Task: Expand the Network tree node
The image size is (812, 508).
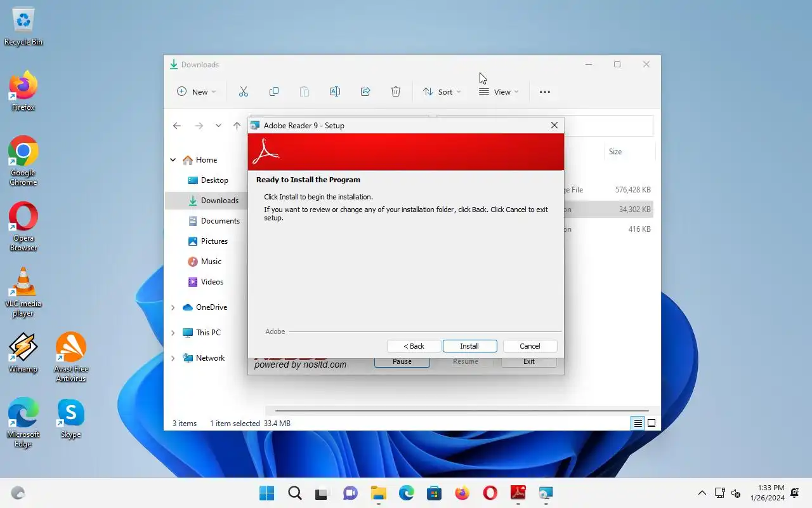Action: [173, 358]
